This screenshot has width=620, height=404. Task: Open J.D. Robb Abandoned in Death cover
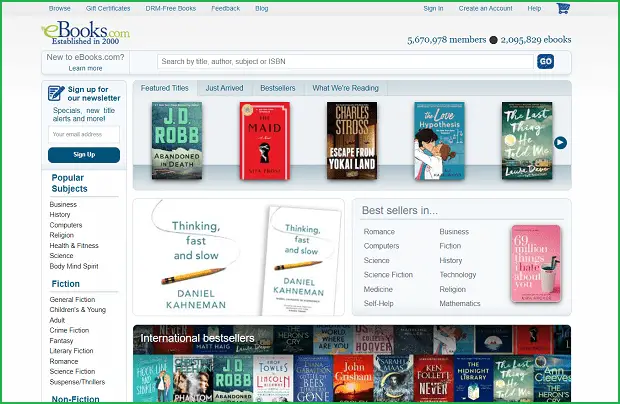177,140
